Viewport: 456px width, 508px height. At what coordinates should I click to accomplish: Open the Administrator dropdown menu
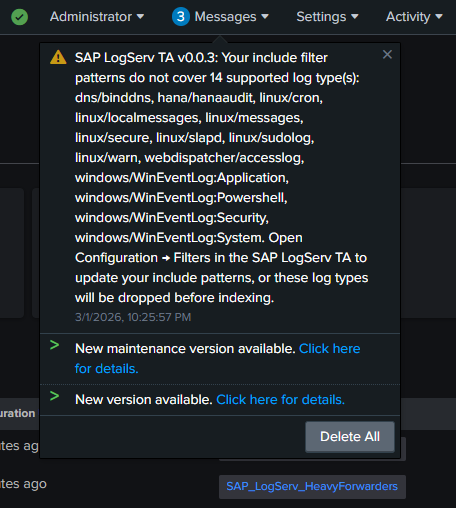click(97, 17)
